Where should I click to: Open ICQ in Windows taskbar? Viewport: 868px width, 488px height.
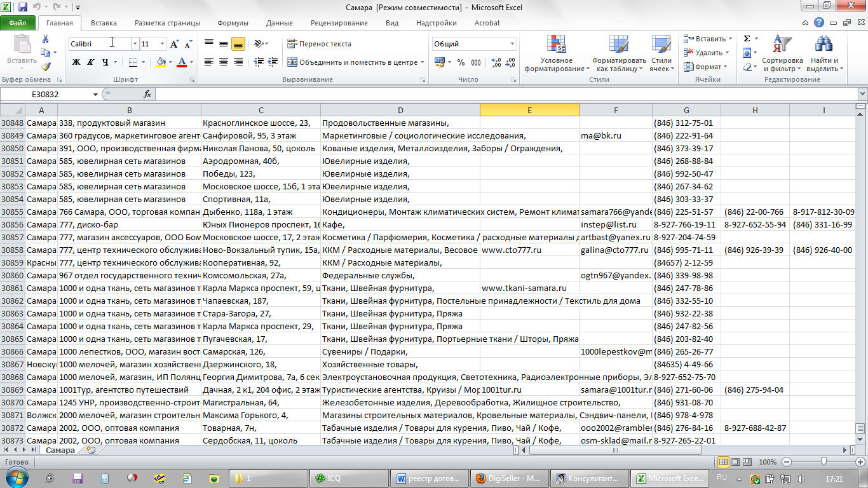pyautogui.click(x=349, y=478)
